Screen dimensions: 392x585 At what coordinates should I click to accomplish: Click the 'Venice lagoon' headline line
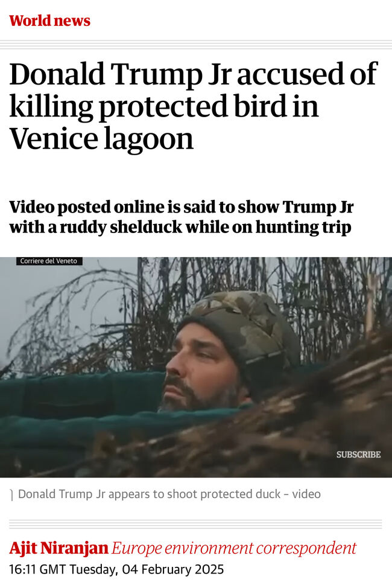[101, 138]
